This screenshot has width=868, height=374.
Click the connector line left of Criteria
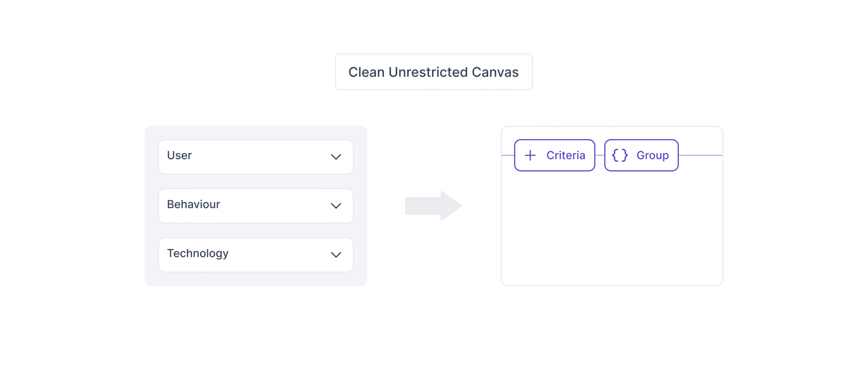tap(508, 155)
